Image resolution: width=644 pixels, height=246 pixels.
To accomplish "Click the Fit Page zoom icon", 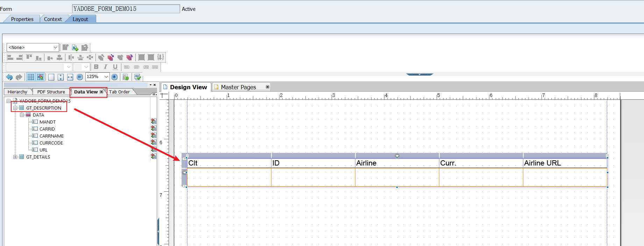I will pos(61,77).
